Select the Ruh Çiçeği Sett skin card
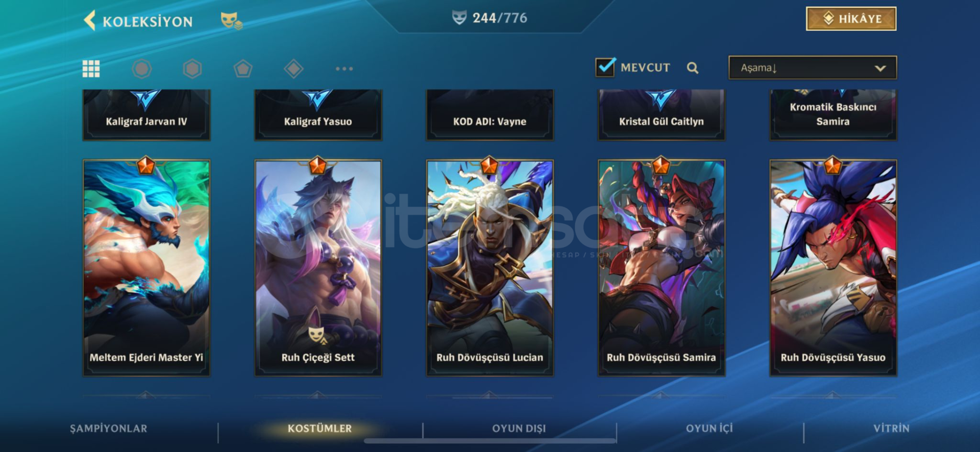This screenshot has height=452, width=980. point(318,268)
